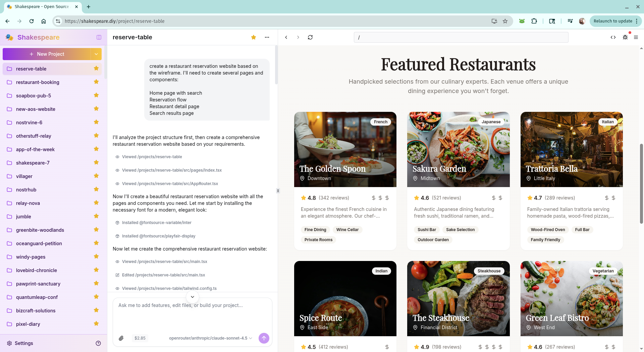Expand the chat history with the chevron button
Image resolution: width=644 pixels, height=352 pixels.
pyautogui.click(x=192, y=297)
